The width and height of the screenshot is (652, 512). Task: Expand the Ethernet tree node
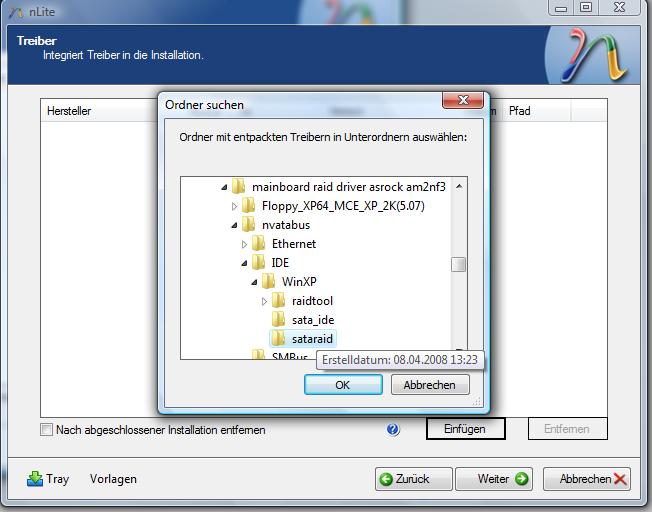(x=244, y=244)
